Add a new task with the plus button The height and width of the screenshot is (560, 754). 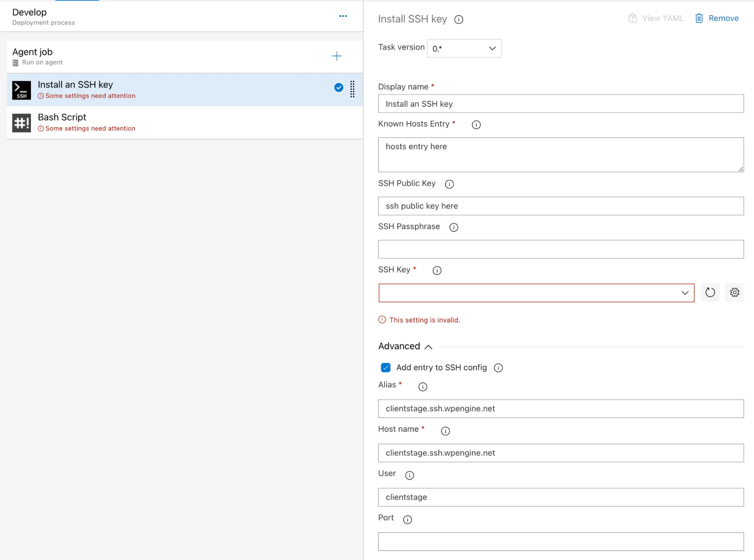coord(336,56)
